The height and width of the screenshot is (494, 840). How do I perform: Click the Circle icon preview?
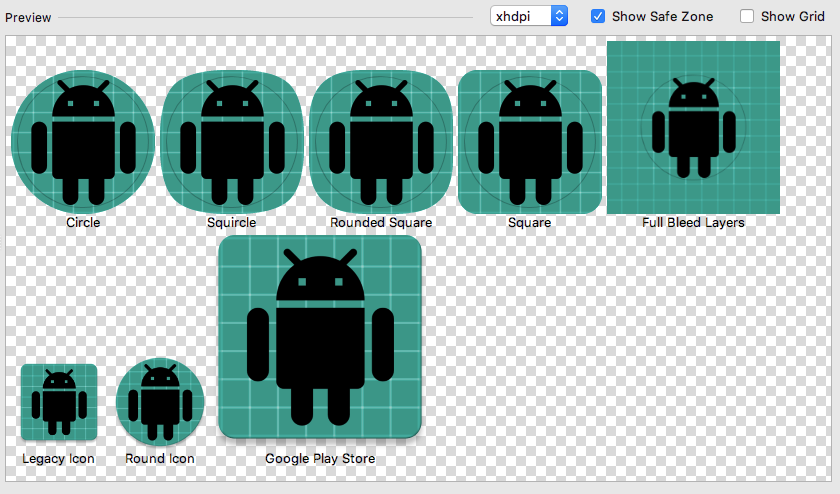[x=83, y=141]
